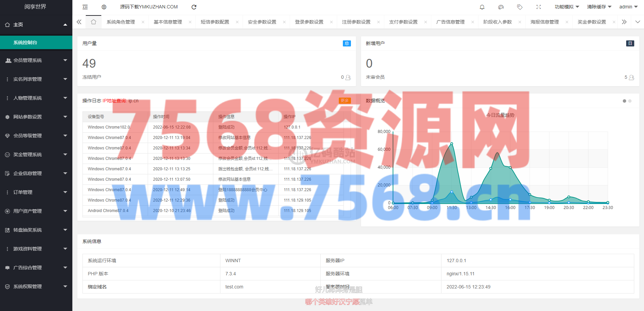The image size is (644, 311).
Task: Select the second chart carousel dot
Action: (630, 101)
